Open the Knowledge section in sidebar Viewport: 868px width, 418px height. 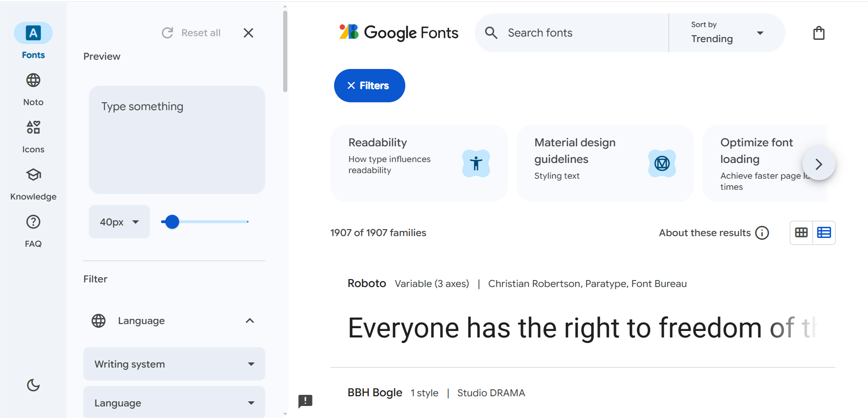(x=33, y=183)
